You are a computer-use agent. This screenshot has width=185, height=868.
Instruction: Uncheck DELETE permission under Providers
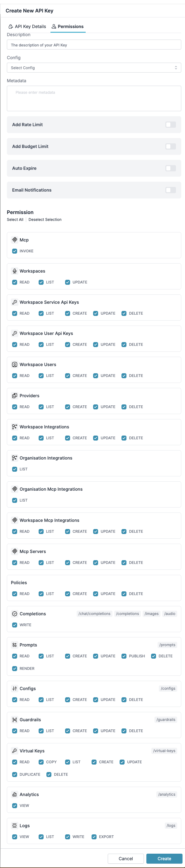tap(124, 407)
